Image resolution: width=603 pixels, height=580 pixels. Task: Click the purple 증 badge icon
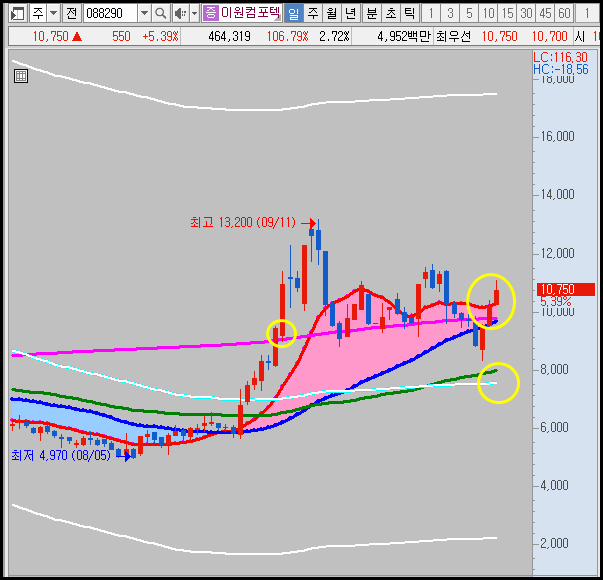click(x=210, y=13)
